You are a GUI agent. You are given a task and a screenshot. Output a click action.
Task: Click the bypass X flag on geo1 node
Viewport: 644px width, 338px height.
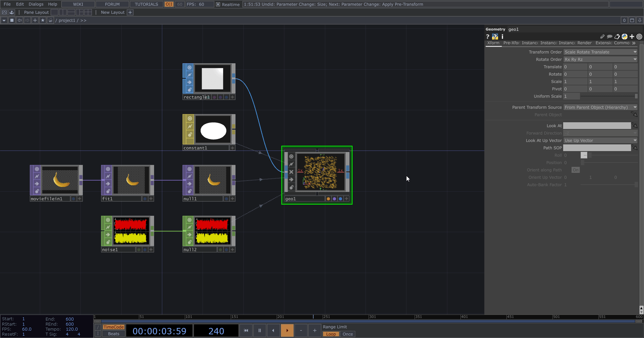291,172
